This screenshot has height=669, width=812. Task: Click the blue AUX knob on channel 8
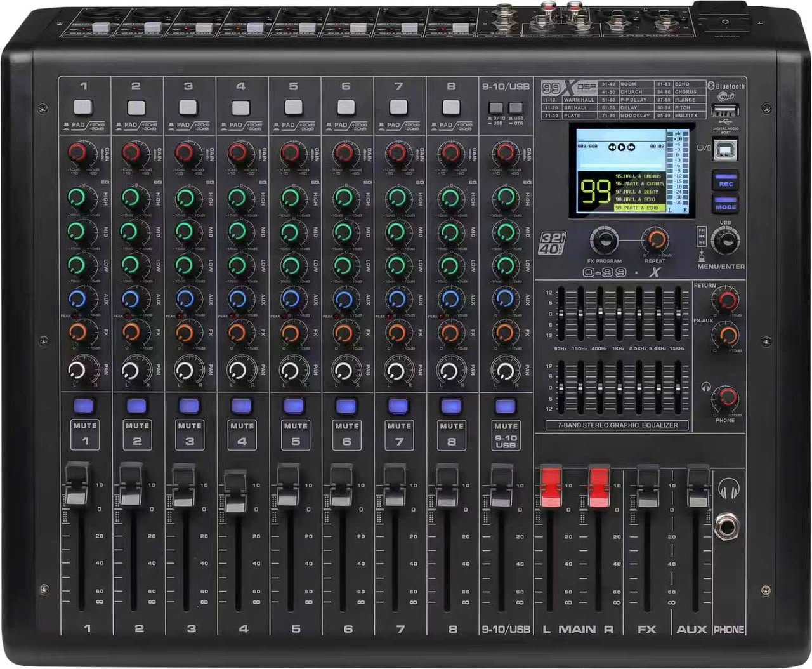tap(450, 299)
